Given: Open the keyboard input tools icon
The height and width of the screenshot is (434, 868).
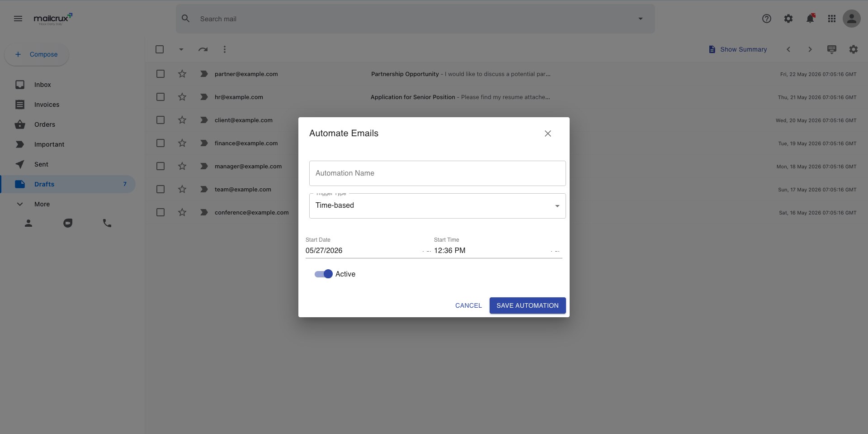Looking at the screenshot, I should 832,49.
